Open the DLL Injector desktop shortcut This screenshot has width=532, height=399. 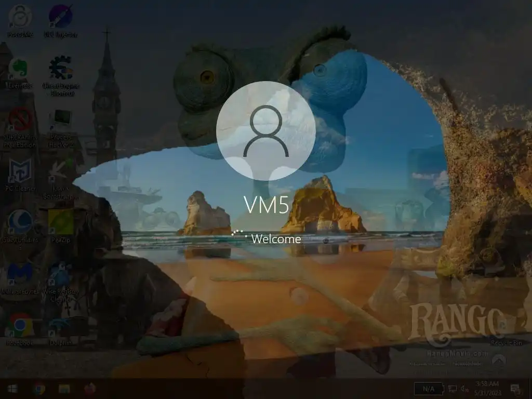[60, 21]
